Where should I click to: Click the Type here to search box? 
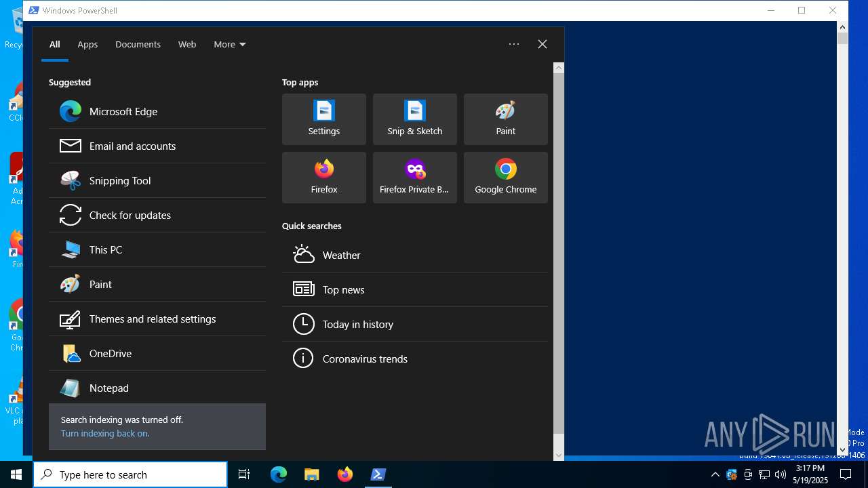click(x=130, y=474)
